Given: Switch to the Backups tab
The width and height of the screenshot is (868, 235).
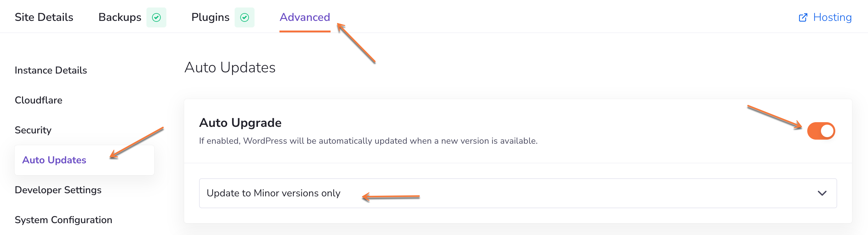Looking at the screenshot, I should coord(120,17).
